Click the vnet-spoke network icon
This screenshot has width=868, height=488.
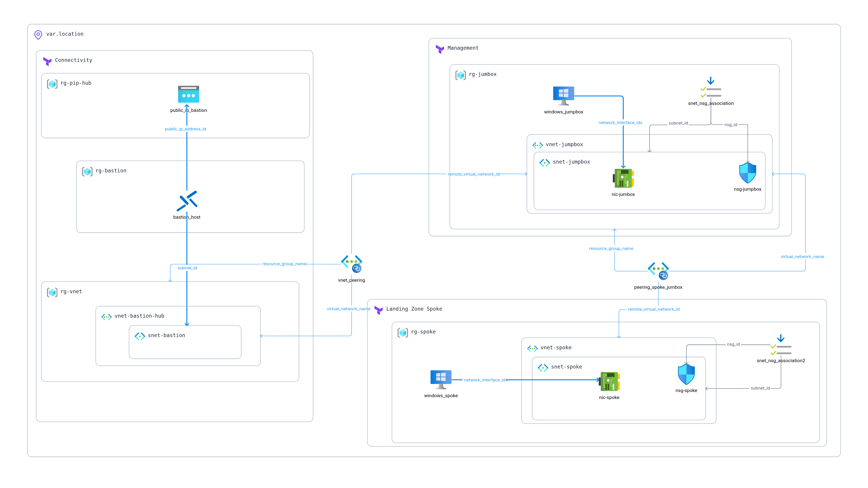pyautogui.click(x=532, y=348)
